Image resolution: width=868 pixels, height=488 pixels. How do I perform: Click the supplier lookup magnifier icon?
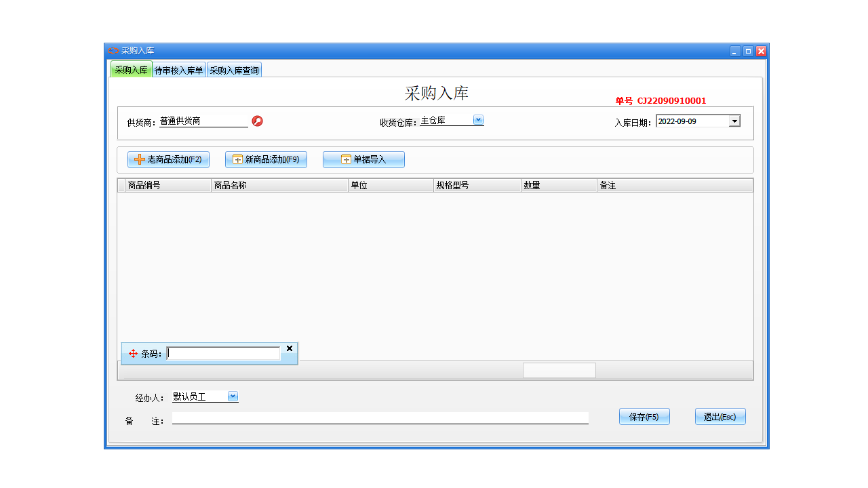pos(257,121)
